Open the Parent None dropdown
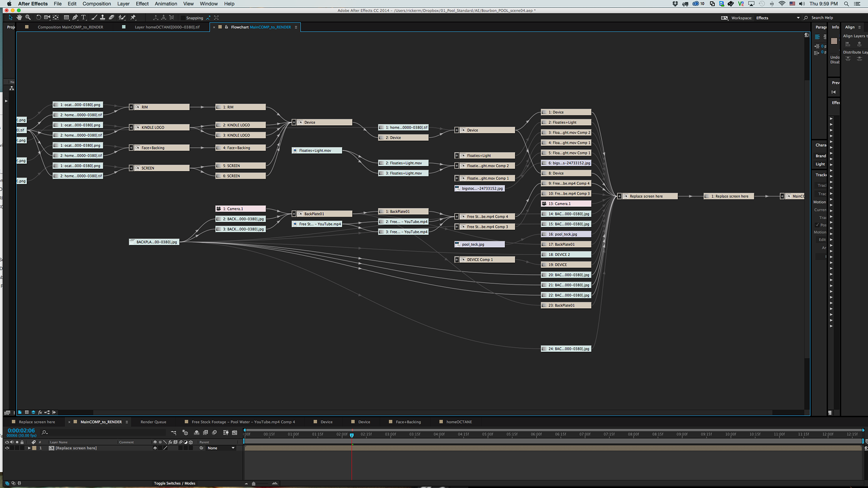This screenshot has width=868, height=488. 221,448
